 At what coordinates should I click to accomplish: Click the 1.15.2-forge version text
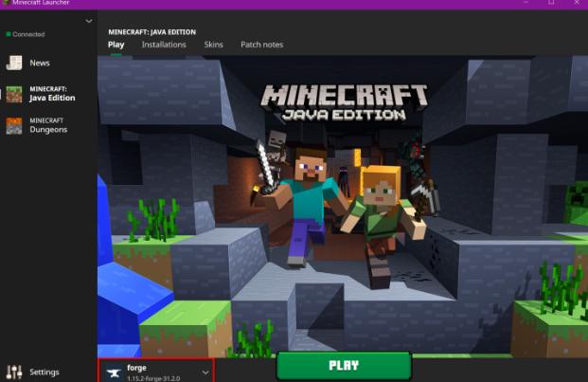[x=153, y=378]
